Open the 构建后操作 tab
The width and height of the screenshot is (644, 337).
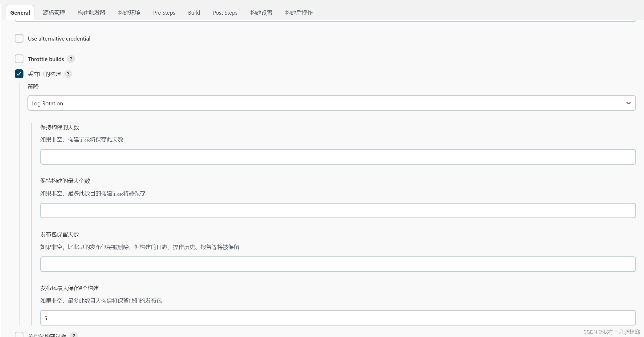(299, 13)
